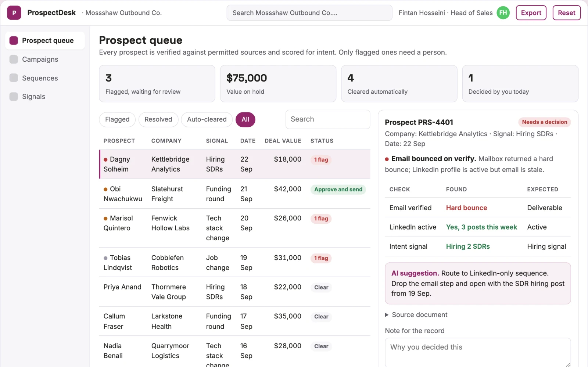Click the Export button
588x367 pixels.
[x=531, y=13]
